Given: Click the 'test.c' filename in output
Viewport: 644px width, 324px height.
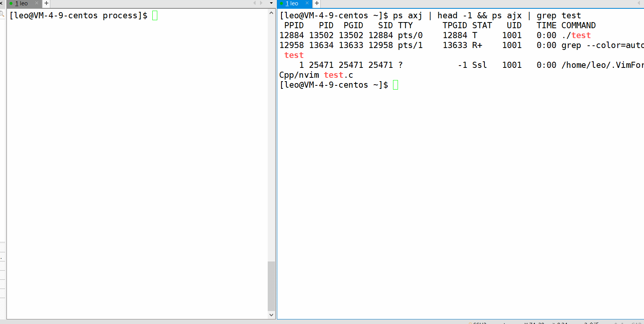Looking at the screenshot, I should coord(338,75).
